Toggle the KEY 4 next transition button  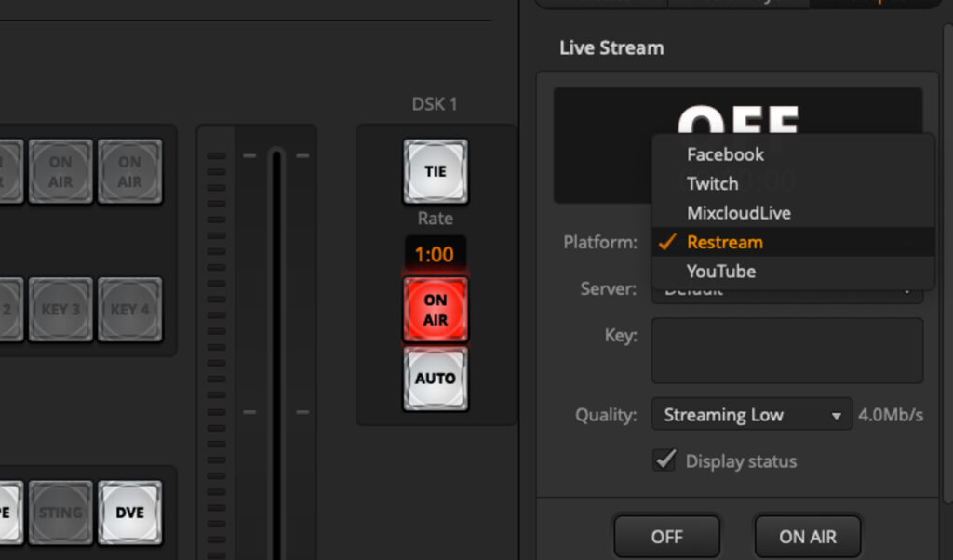(129, 309)
